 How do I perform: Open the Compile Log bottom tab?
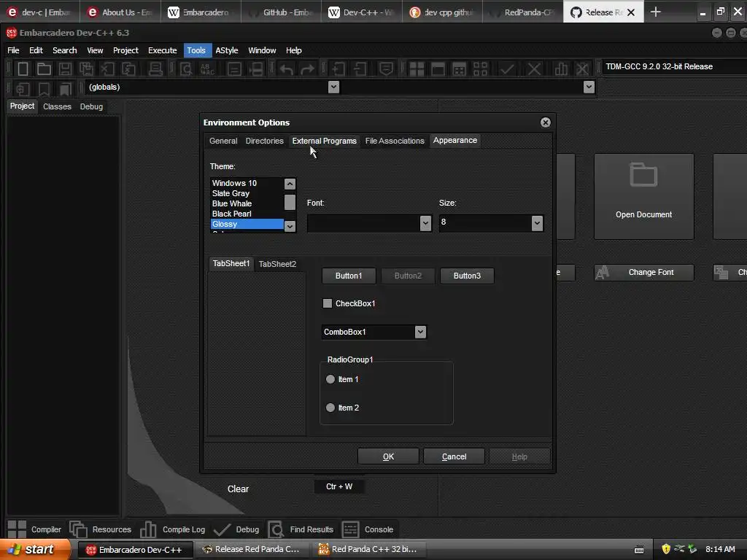tap(173, 529)
